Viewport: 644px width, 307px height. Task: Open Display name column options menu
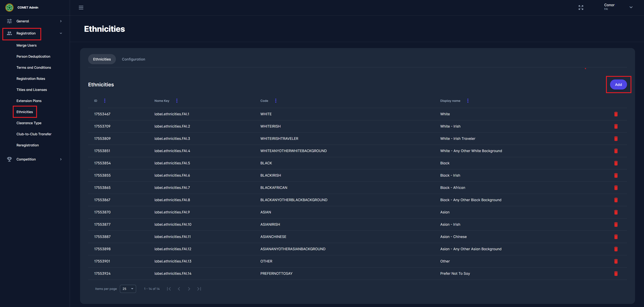(468, 101)
